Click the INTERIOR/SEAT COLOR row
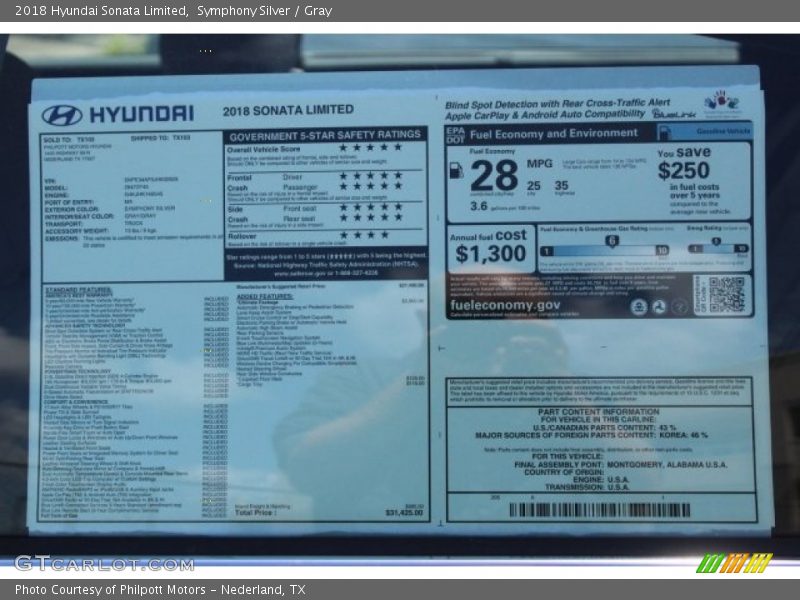Screen dimensions: 800x600 (x=101, y=216)
